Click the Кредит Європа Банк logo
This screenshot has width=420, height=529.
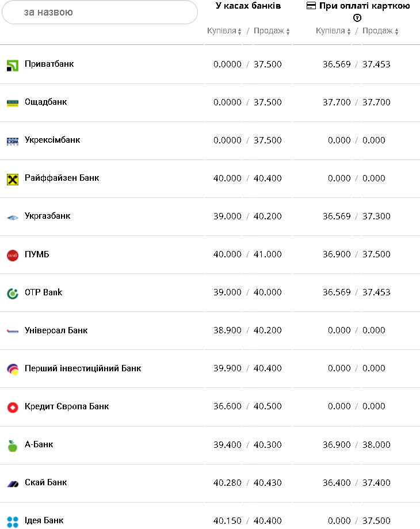pyautogui.click(x=13, y=408)
